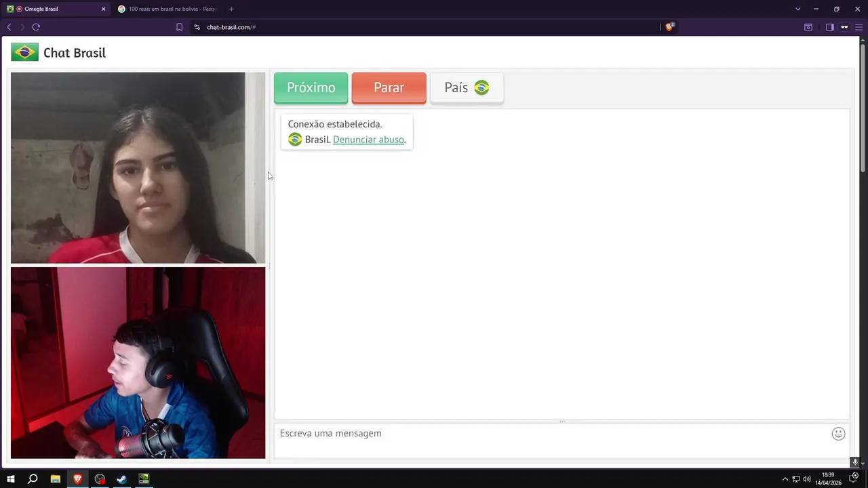Go back in browser history
The width and height of the screenshot is (868, 488).
pos(9,27)
